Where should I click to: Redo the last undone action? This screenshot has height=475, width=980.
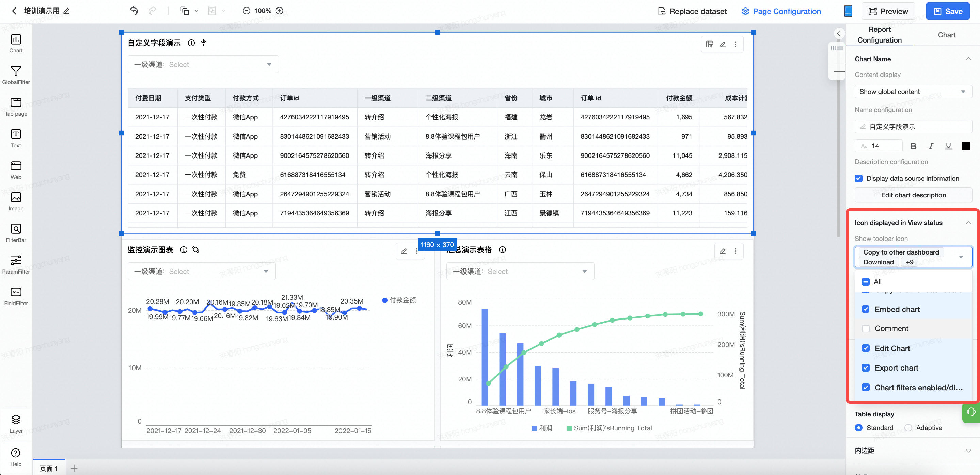pyautogui.click(x=153, y=11)
